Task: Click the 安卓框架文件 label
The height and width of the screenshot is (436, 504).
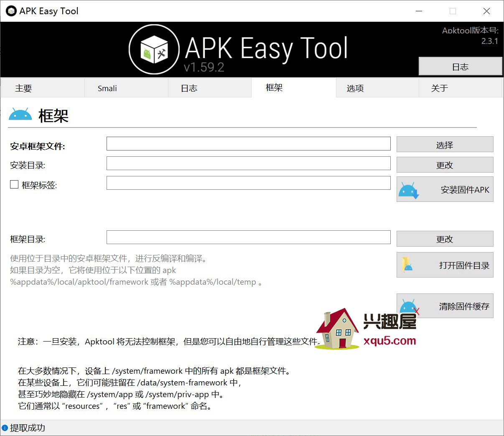Action: (38, 146)
